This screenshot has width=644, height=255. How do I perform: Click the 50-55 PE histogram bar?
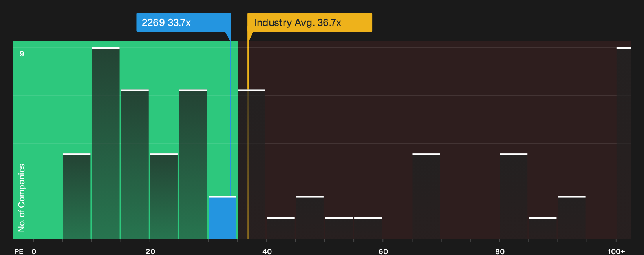(339, 228)
